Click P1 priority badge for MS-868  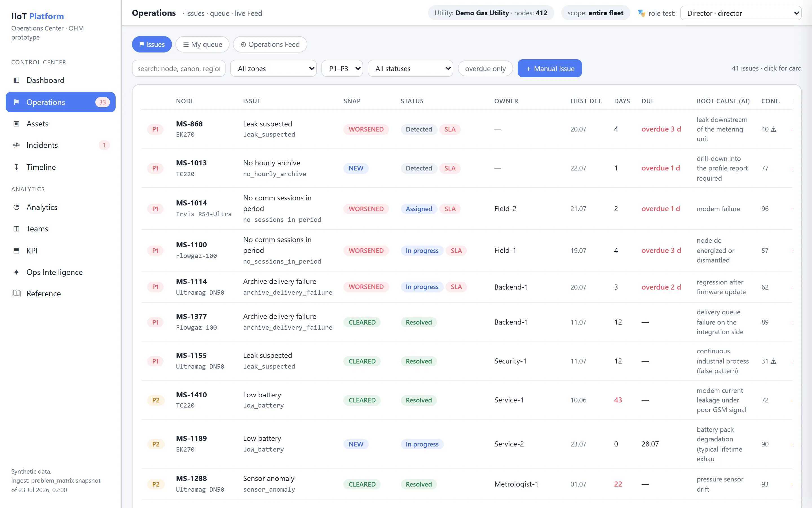coord(155,129)
